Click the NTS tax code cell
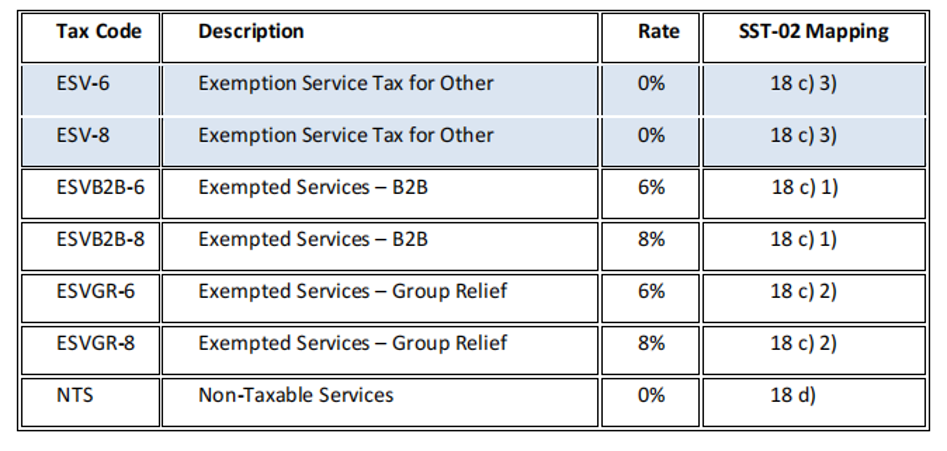This screenshot has height=451, width=947. coord(75,395)
